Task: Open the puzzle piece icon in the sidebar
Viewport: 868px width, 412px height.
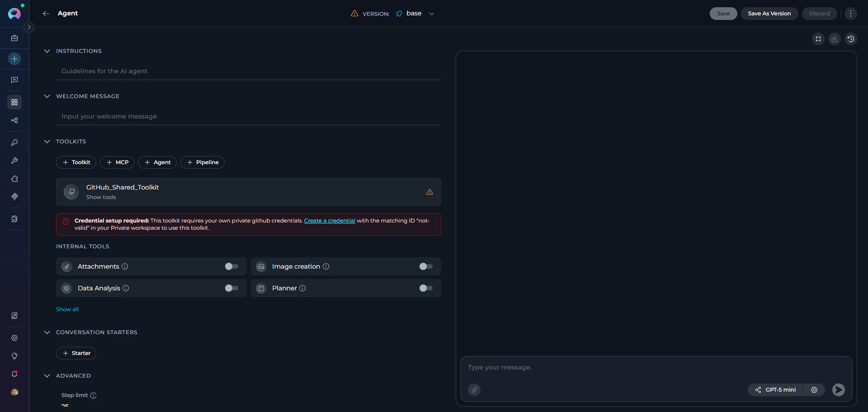Action: tap(14, 179)
